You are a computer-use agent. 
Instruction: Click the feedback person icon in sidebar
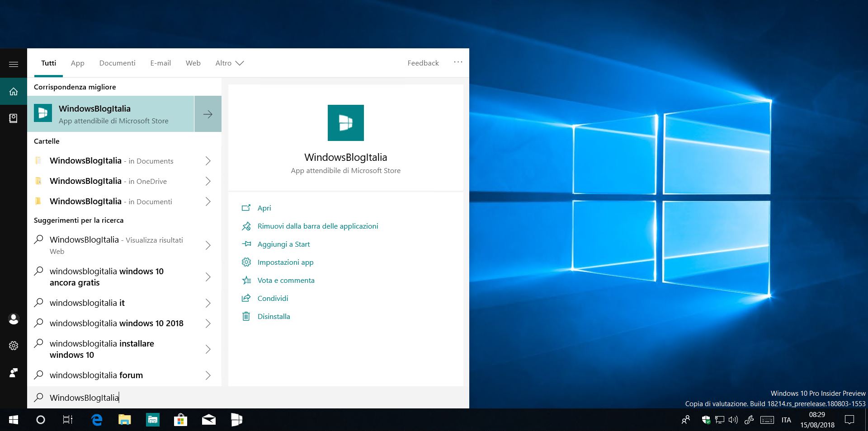[x=14, y=373]
